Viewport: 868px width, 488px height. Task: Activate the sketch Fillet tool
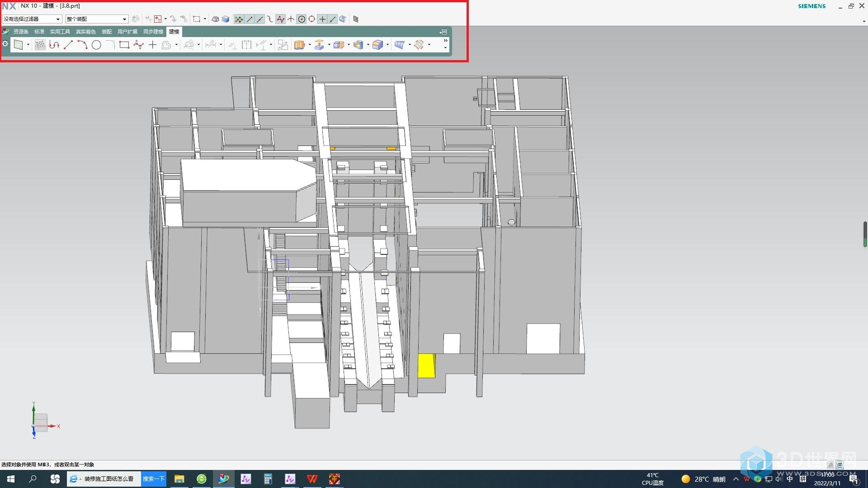click(x=110, y=45)
